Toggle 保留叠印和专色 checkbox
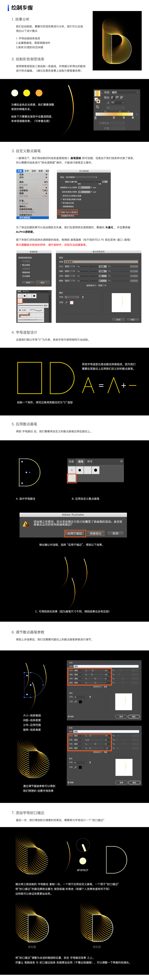 tap(60, 216)
